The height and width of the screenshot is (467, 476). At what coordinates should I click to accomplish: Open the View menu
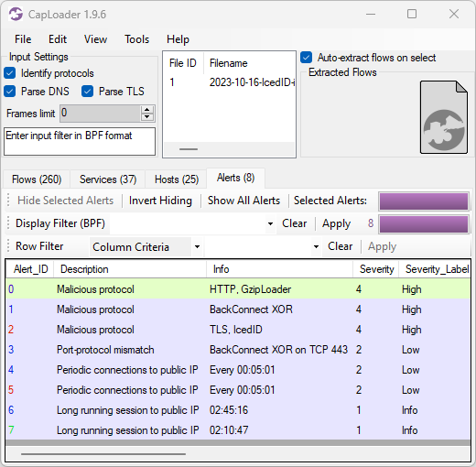click(95, 39)
